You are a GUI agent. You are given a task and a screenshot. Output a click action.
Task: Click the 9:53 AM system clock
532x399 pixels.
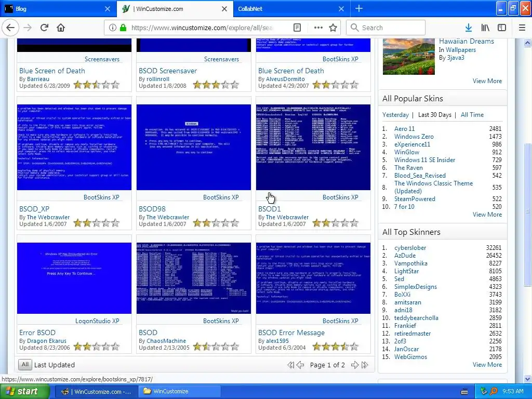(x=513, y=392)
